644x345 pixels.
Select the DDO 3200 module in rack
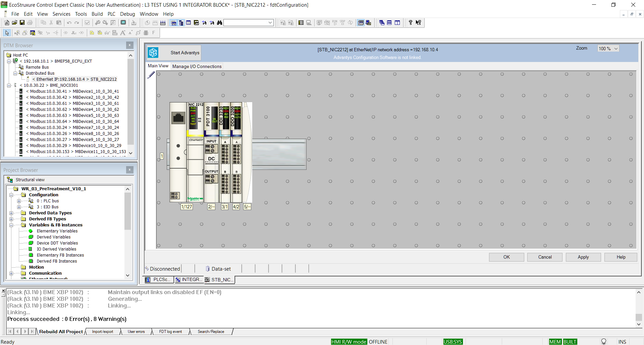pyautogui.click(x=236, y=152)
